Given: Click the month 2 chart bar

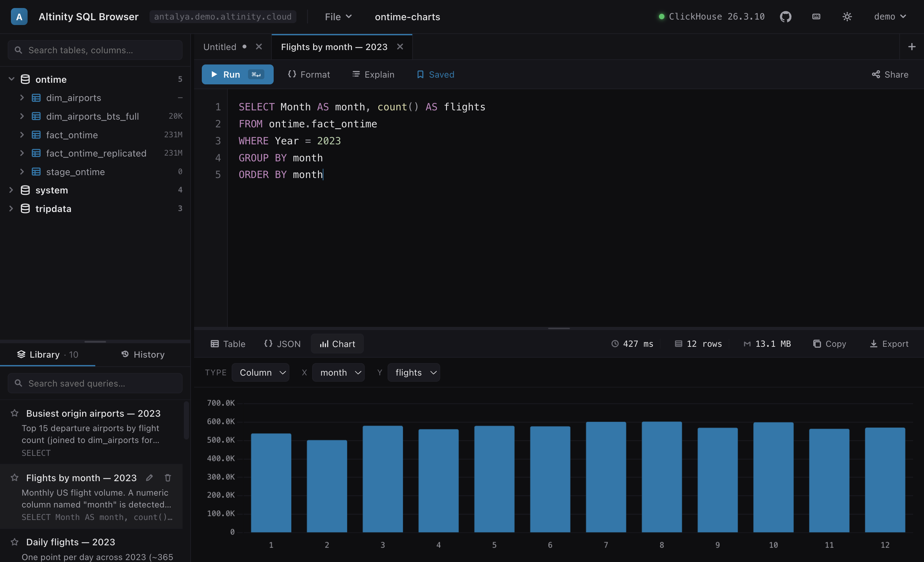Looking at the screenshot, I should click(327, 486).
